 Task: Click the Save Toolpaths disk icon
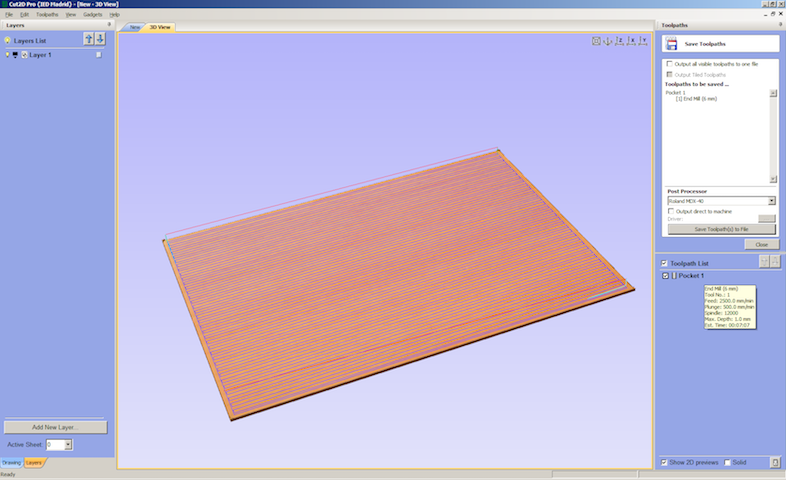coord(672,44)
